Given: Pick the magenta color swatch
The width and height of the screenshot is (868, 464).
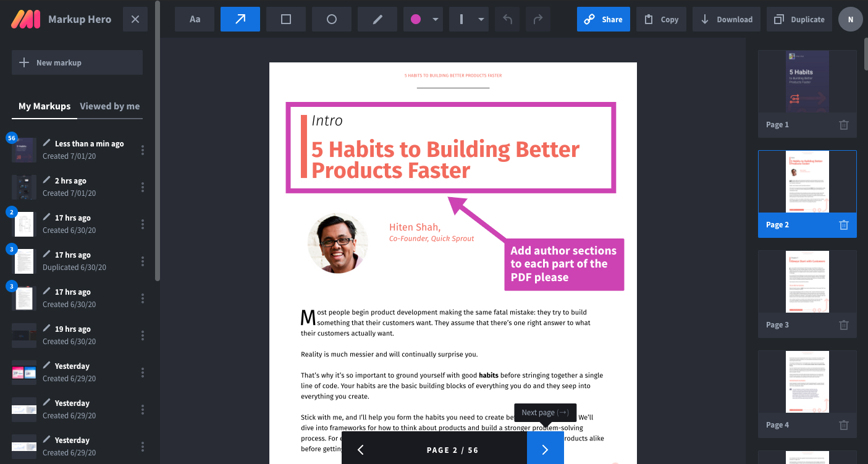Looking at the screenshot, I should (x=416, y=19).
